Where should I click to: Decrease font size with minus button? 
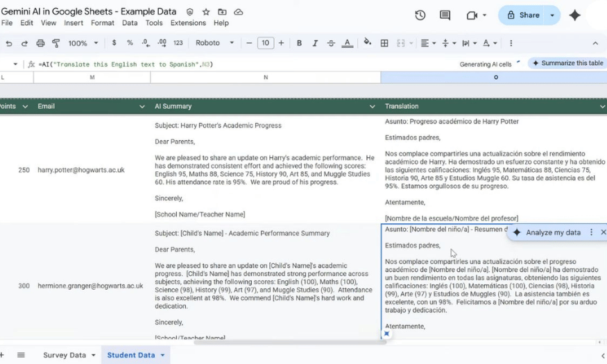point(249,43)
